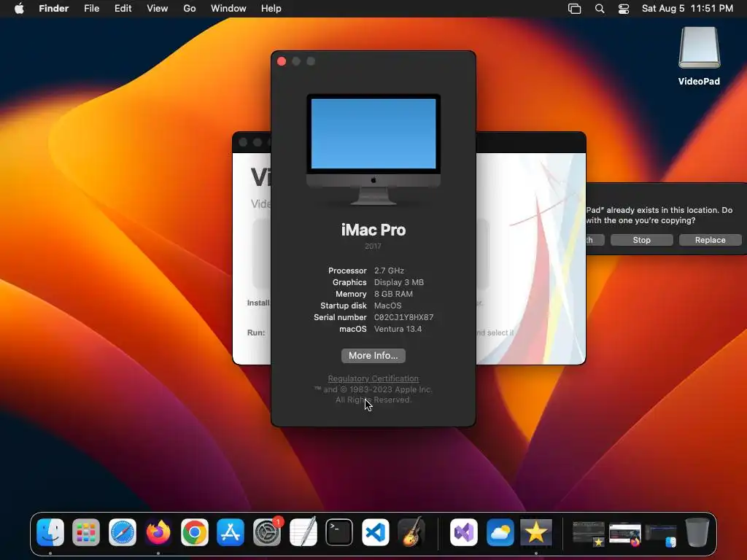747x560 pixels.
Task: Click the iMac Pro computer image
Action: click(373, 149)
